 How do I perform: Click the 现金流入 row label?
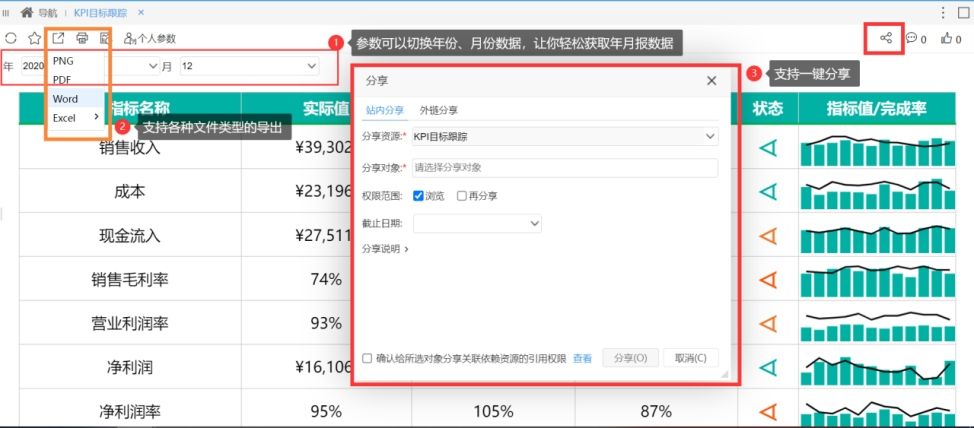tap(130, 236)
